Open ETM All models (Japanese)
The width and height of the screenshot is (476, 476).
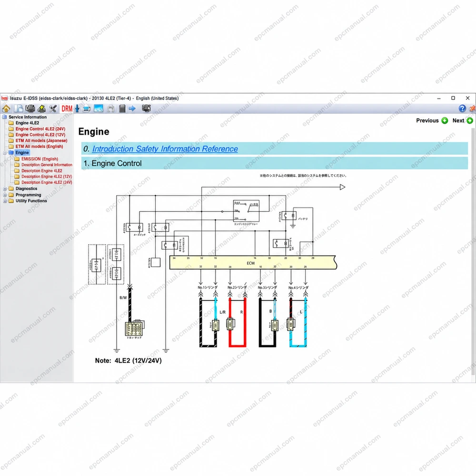coord(41,140)
